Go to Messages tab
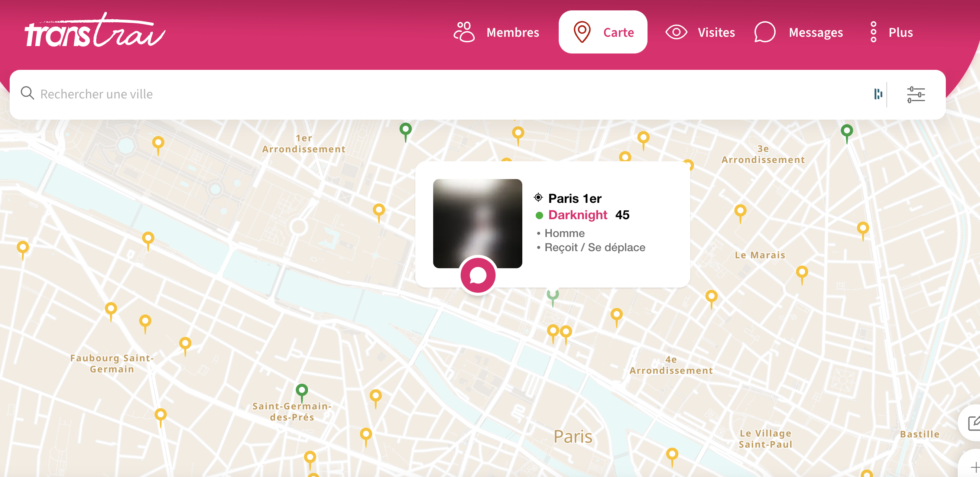This screenshot has height=477, width=980. pyautogui.click(x=799, y=32)
